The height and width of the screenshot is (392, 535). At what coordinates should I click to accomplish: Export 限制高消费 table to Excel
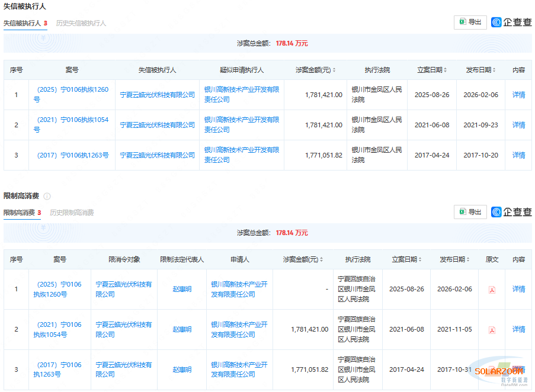click(470, 212)
